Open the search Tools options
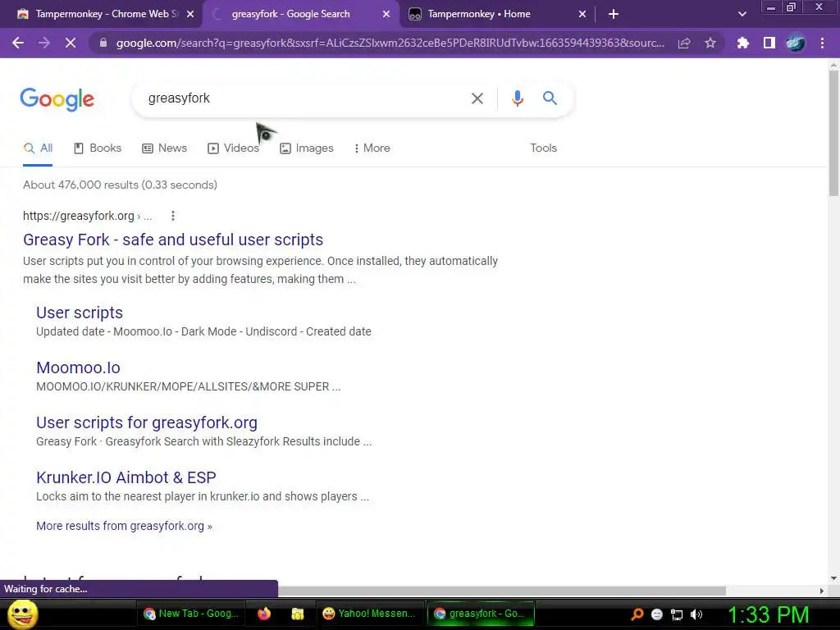 (x=543, y=148)
